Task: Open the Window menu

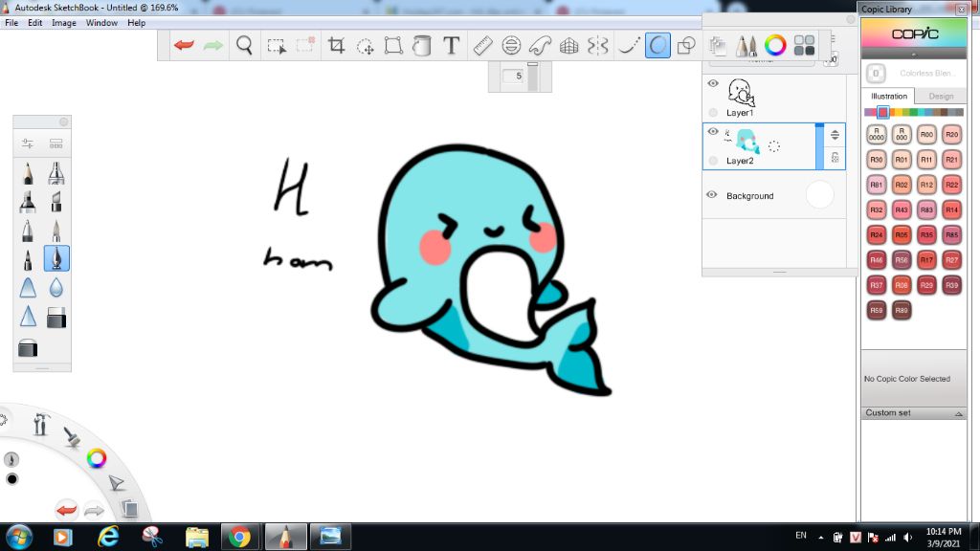Action: click(101, 23)
